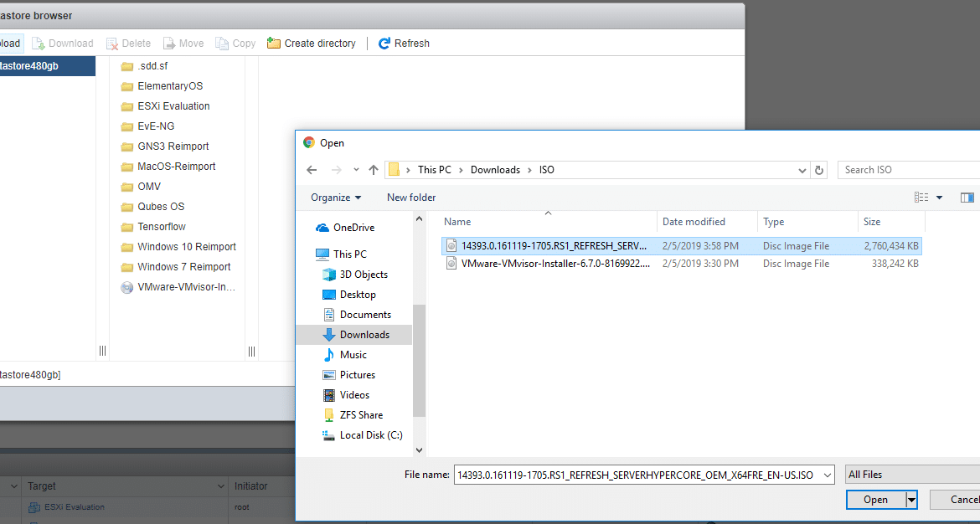The image size is (980, 524).
Task: Click the New folder button
Action: pos(411,198)
